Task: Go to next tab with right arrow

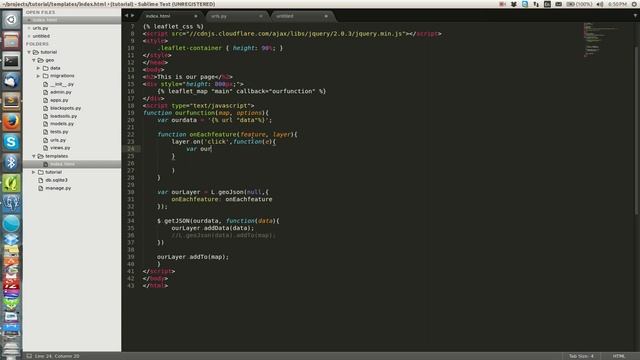Action: tap(132, 16)
